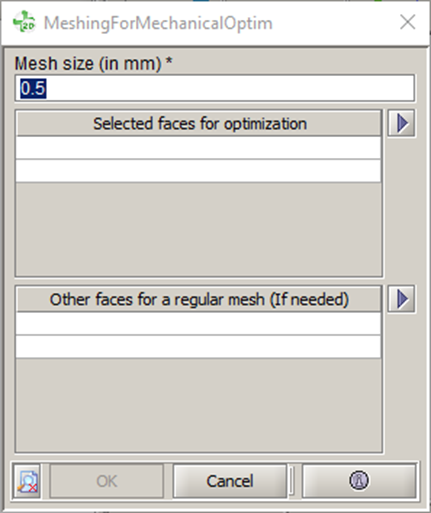Expand arrow beside Selected faces for optimization
Image resolution: width=431 pixels, height=513 pixels.
401,123
